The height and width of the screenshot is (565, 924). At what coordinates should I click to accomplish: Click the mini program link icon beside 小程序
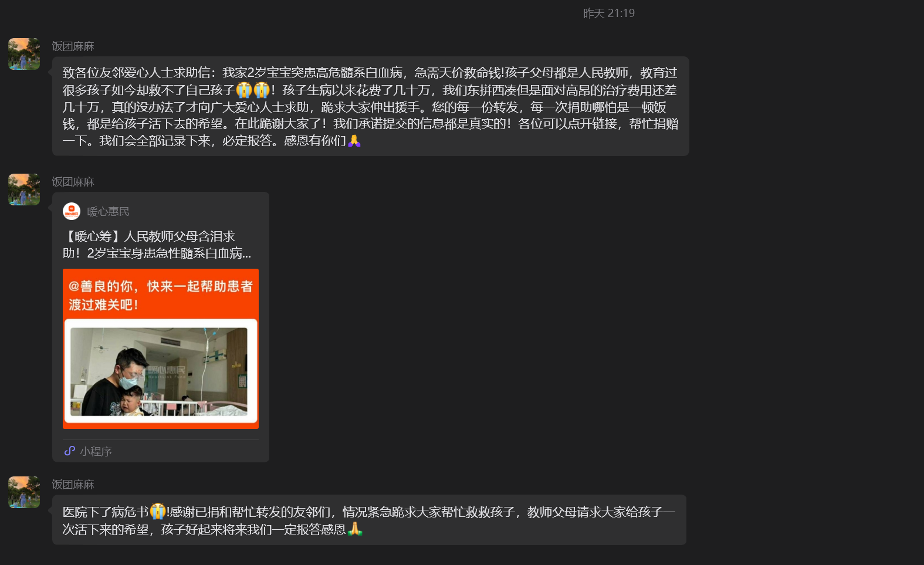click(x=70, y=451)
